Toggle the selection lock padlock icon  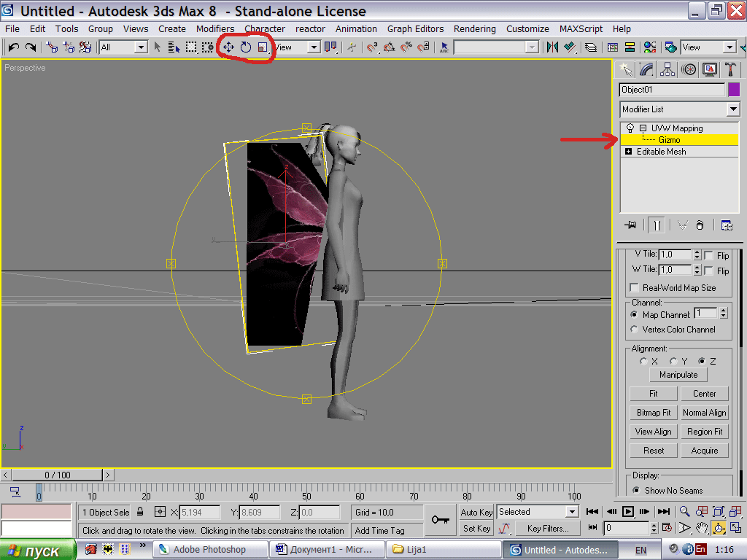140,512
